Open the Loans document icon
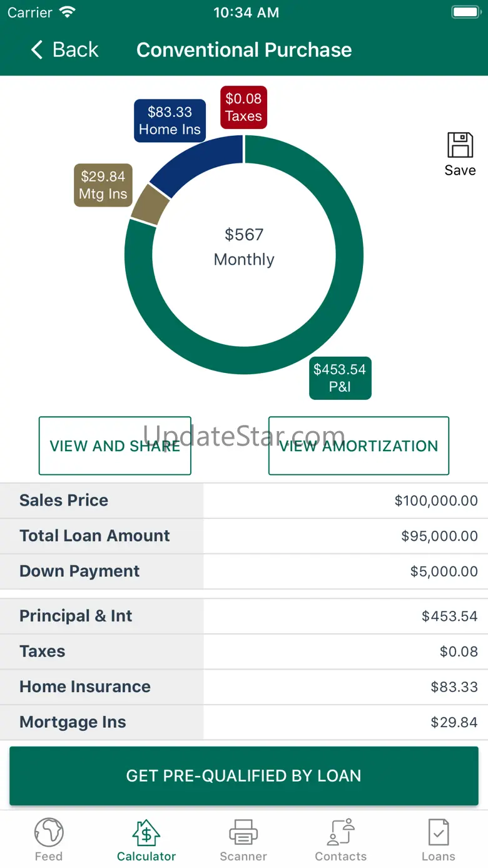488x868 pixels. 438,833
